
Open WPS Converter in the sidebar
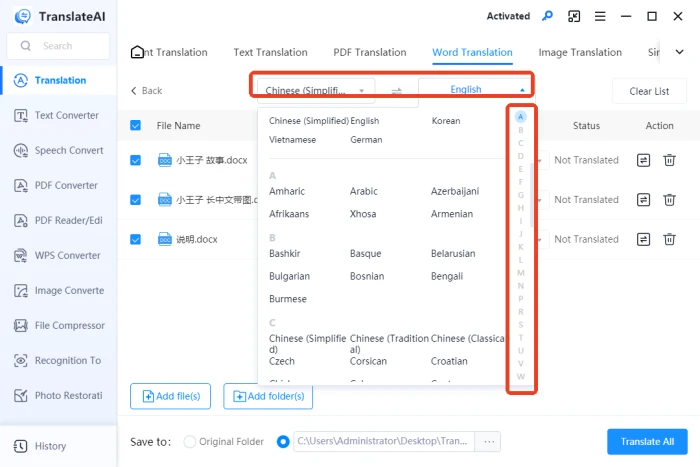click(58, 255)
